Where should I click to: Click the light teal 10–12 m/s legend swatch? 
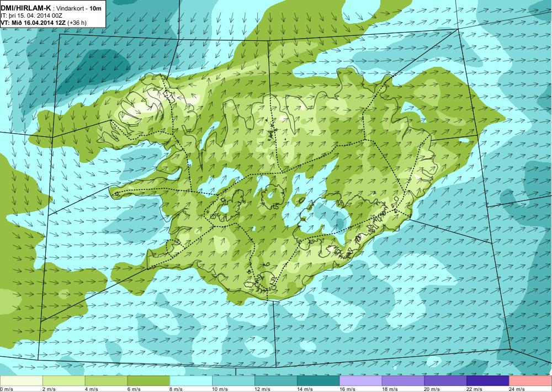tap(233, 381)
